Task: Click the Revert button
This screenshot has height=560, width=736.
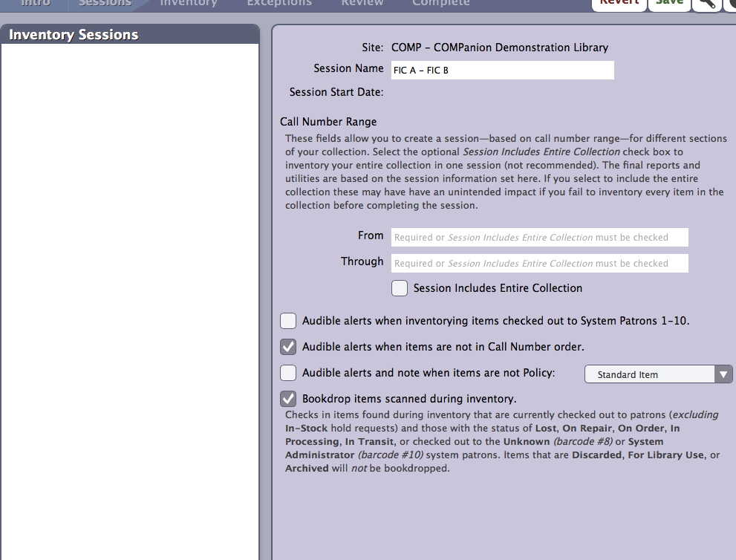Action: click(619, 4)
